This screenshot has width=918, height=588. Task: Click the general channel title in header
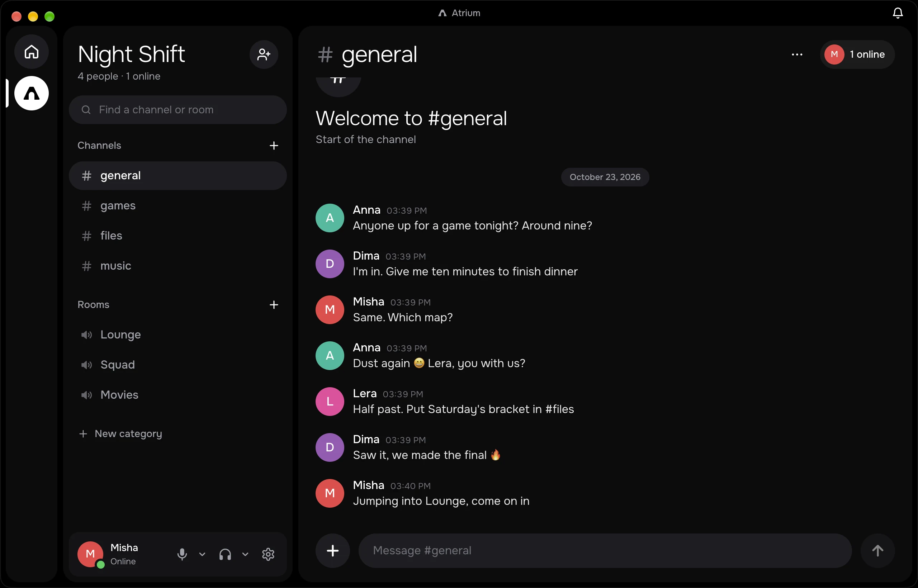379,54
